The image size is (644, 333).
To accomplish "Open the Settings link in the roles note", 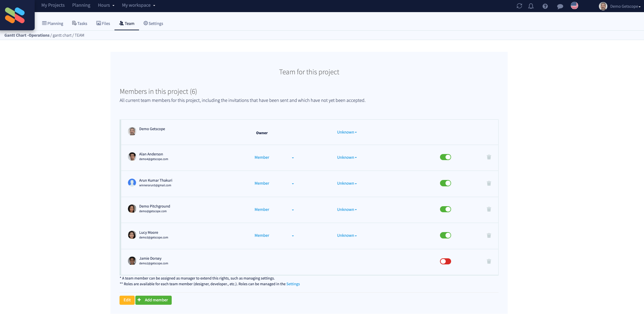I will tap(293, 284).
